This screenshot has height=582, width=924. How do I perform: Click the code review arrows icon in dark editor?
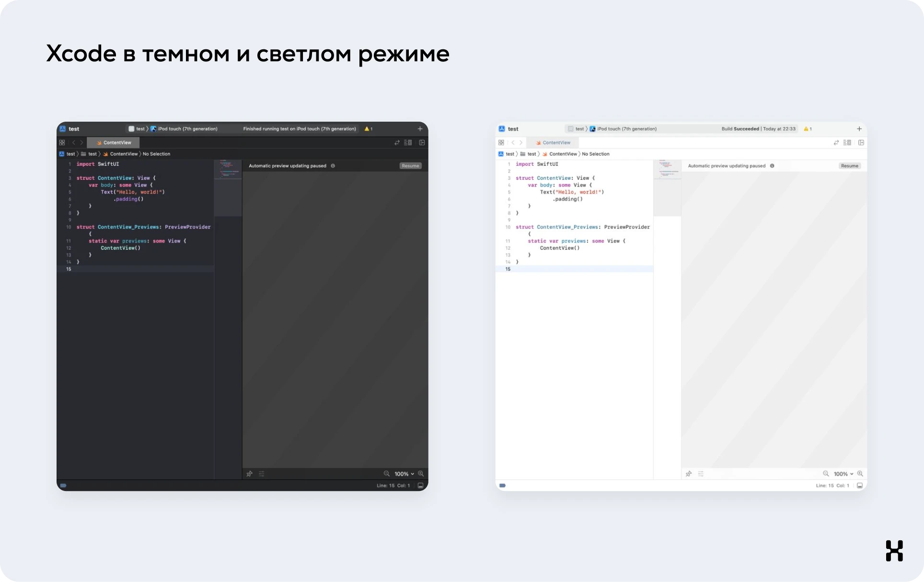397,143
